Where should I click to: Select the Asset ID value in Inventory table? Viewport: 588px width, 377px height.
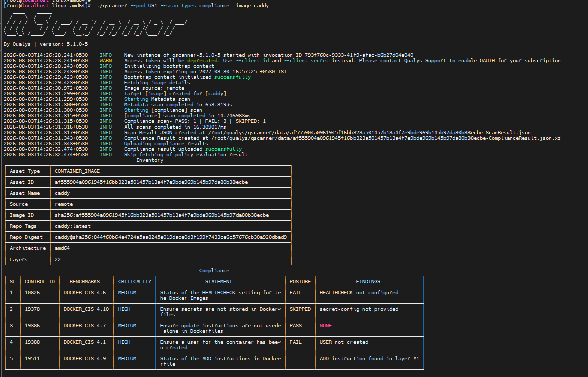(151, 182)
